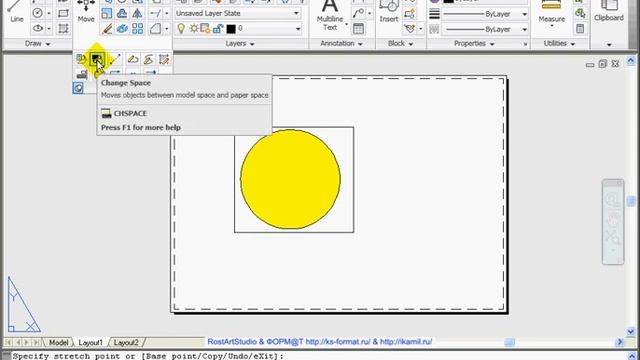The image size is (640, 360).
Task: Expand the Draw panel title
Action: click(37, 43)
